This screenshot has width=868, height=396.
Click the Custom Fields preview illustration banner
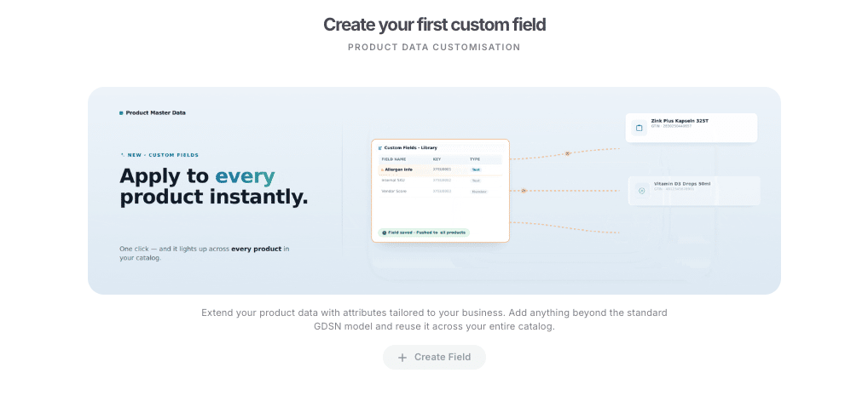tap(434, 191)
